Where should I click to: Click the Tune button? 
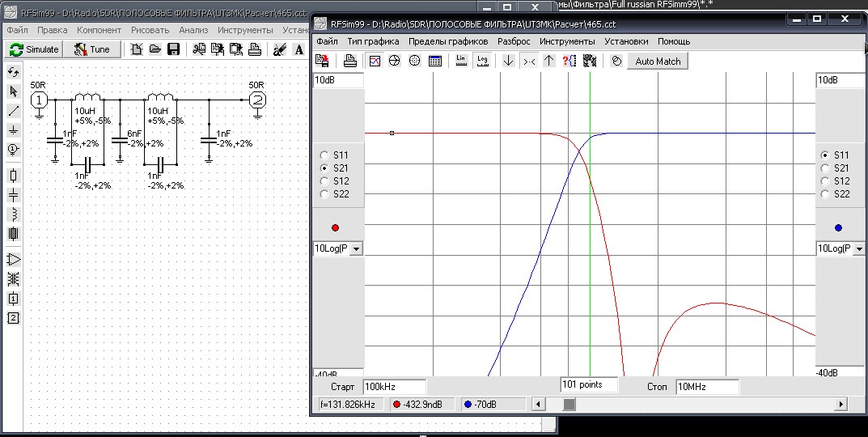click(x=92, y=49)
